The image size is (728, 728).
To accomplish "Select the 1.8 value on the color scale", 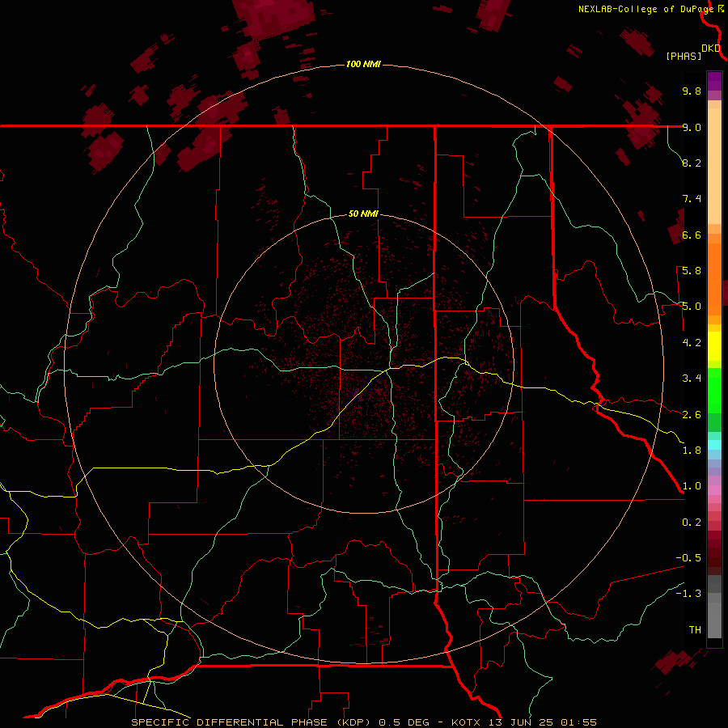I will click(x=692, y=451).
